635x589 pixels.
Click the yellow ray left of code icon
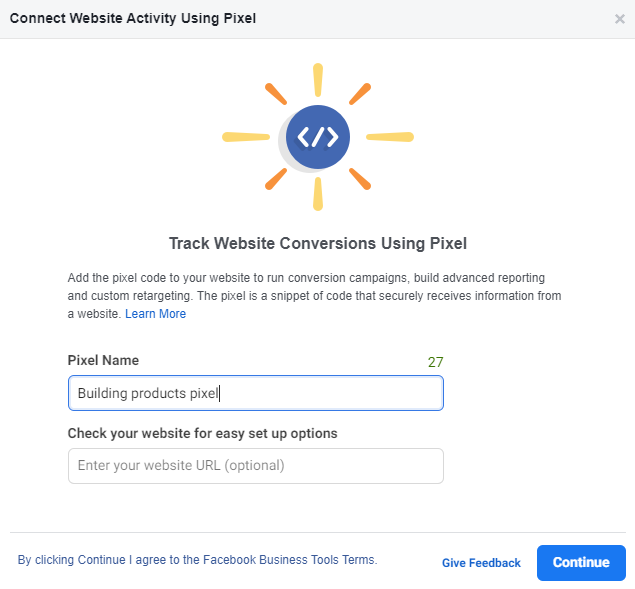[246, 137]
